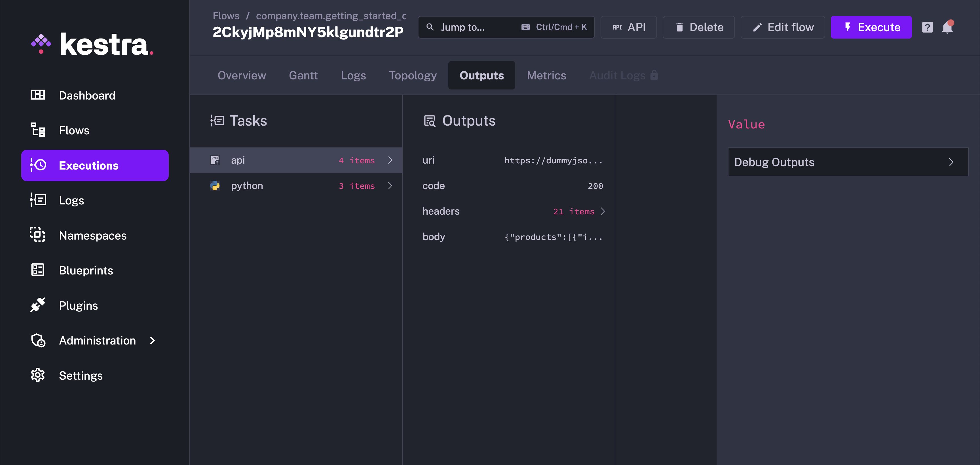This screenshot has width=980, height=465.
Task: Switch to the Gantt tab
Action: (303, 75)
